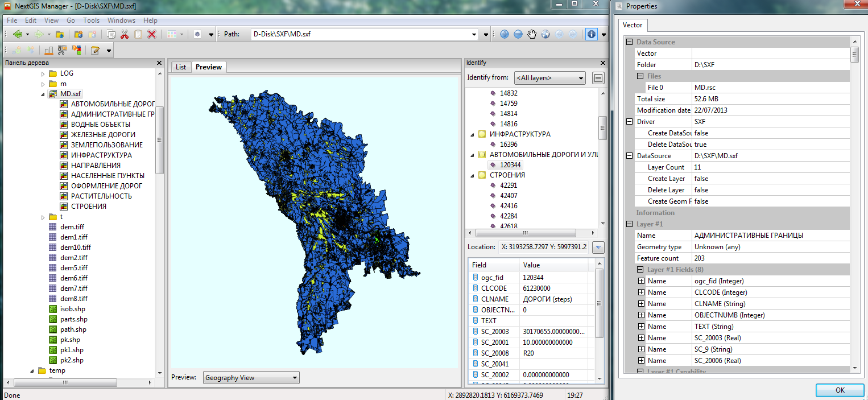Expand the ogc_fid (Integer) field entry
Screen dimensions: 868x400
click(641, 281)
